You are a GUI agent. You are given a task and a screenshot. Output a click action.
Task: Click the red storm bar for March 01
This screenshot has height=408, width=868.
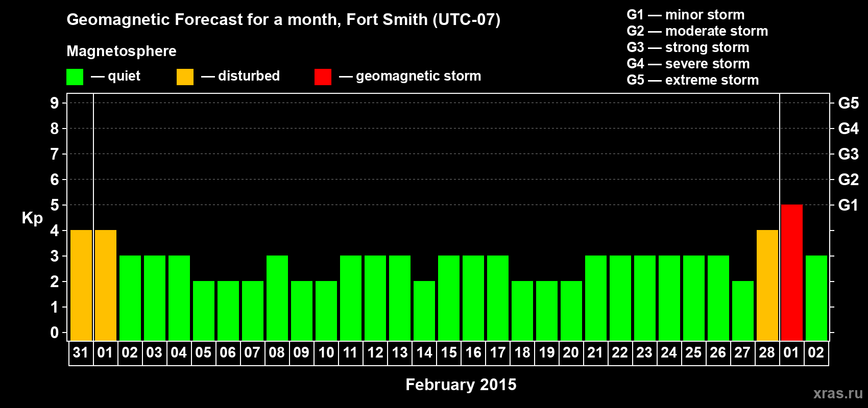(x=791, y=273)
